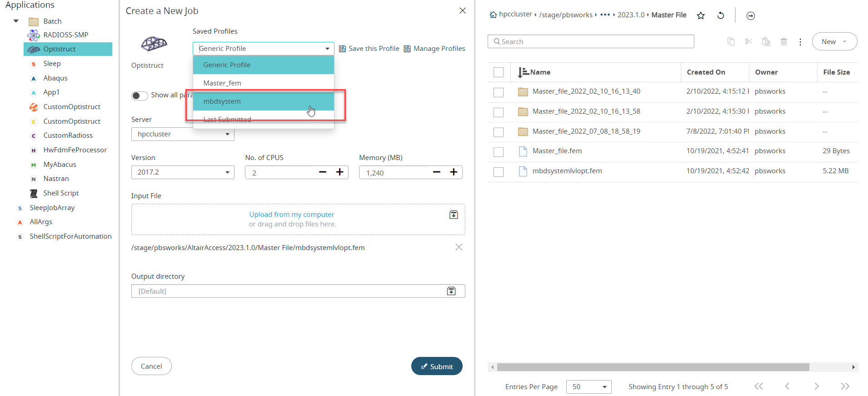Sort files by Name column icon
Screen dimensions: 868x396
523,72
